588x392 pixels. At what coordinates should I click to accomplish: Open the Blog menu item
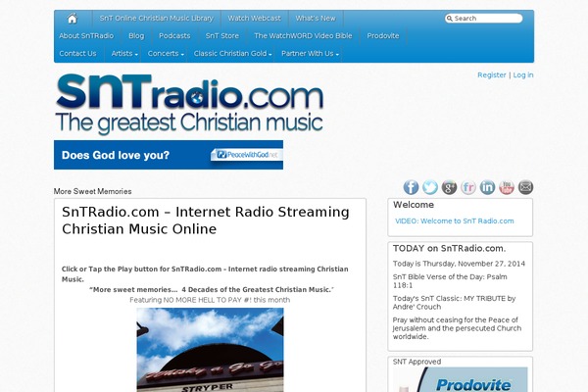(x=136, y=36)
